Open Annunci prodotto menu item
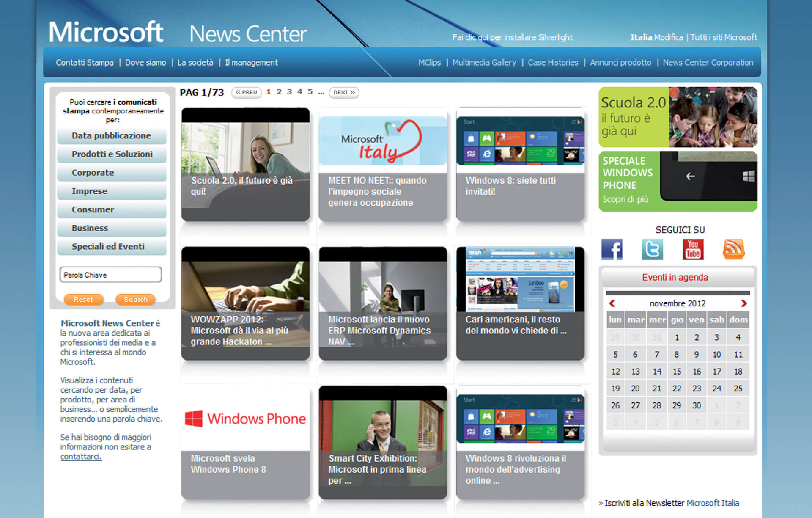 point(620,63)
